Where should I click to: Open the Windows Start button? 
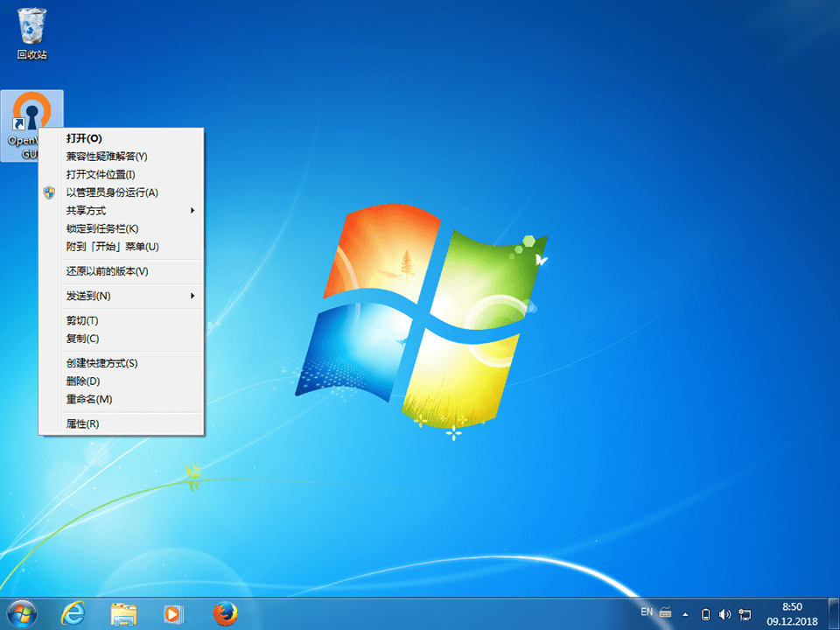coord(22,614)
